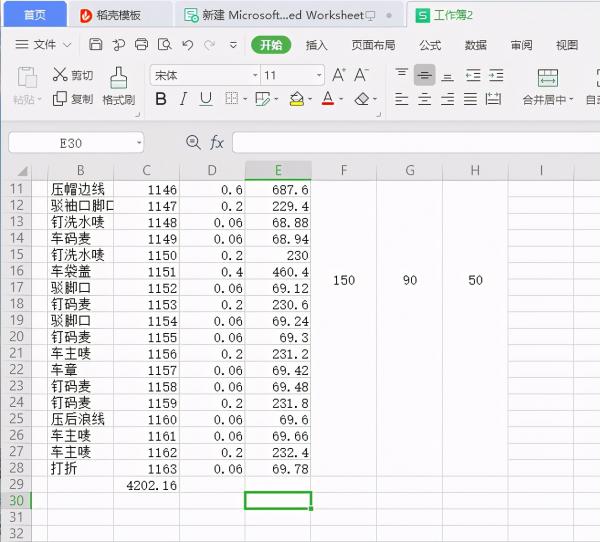Open the 页面布局 ribbon tab
Image resolution: width=600 pixels, height=542 pixels.
(373, 45)
